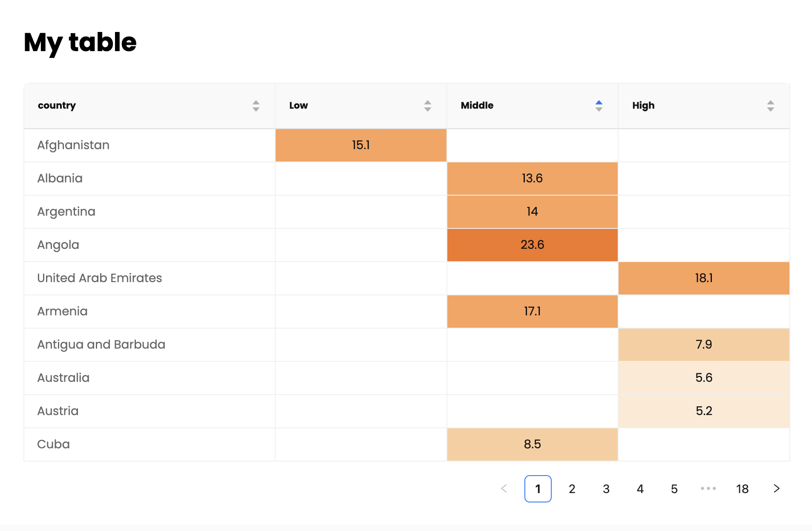The image size is (812, 531).
Task: Select the Angola 23.6 dark orange cell
Action: tap(532, 245)
